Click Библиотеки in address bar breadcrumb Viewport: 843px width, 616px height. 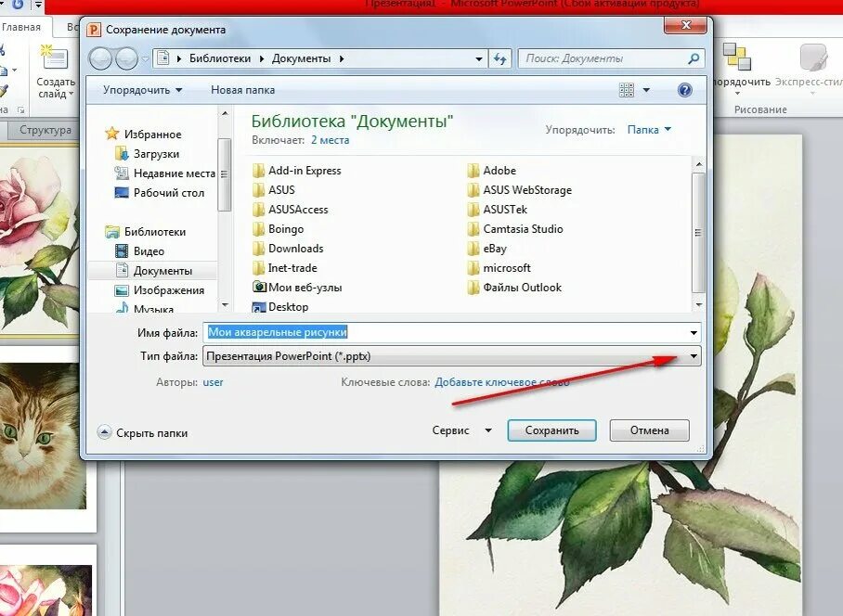coord(220,58)
